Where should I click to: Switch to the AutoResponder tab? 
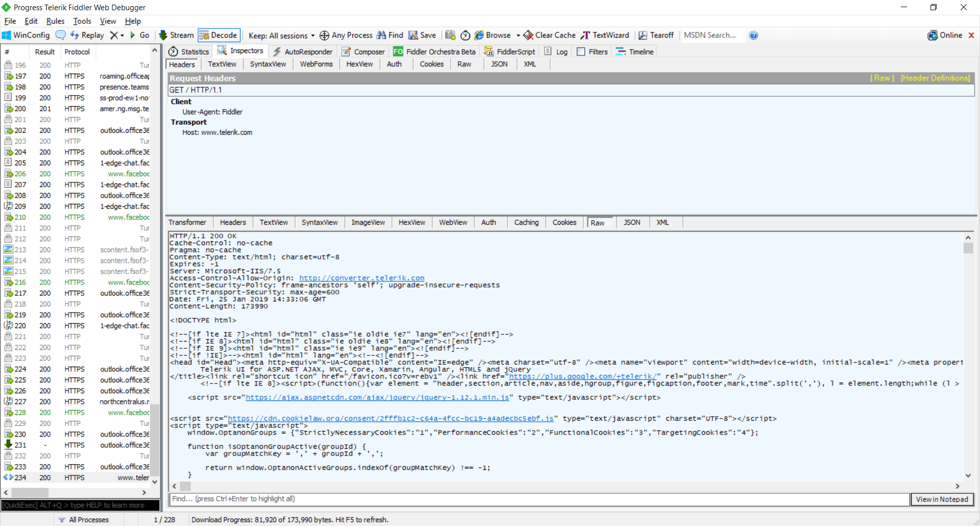[303, 52]
